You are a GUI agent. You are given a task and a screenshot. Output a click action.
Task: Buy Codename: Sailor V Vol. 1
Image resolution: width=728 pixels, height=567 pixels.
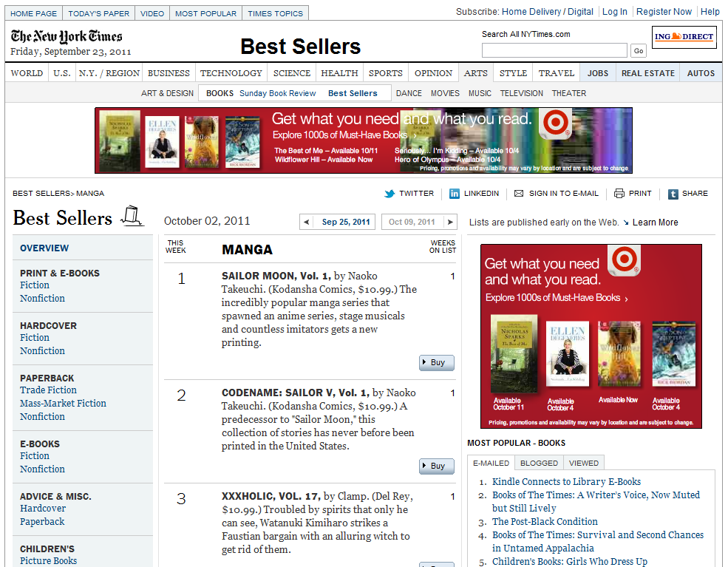436,466
